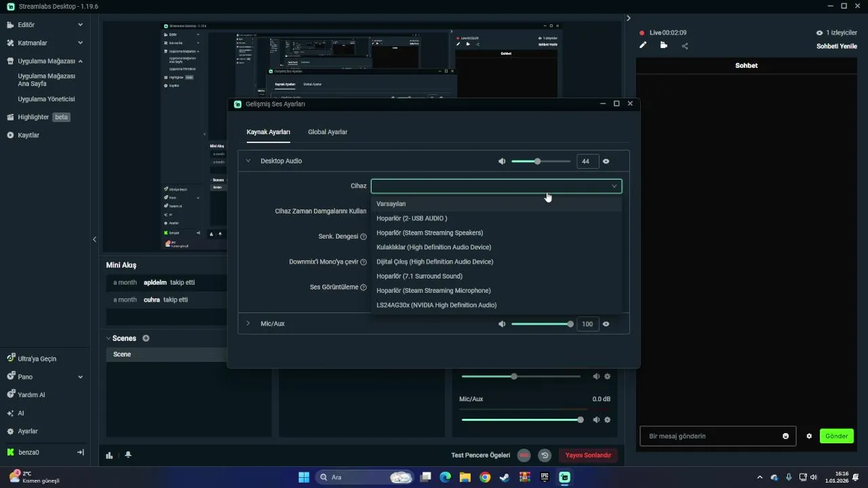868x488 pixels.
Task: Click the logout arrow next to benza0
Action: pyautogui.click(x=80, y=452)
